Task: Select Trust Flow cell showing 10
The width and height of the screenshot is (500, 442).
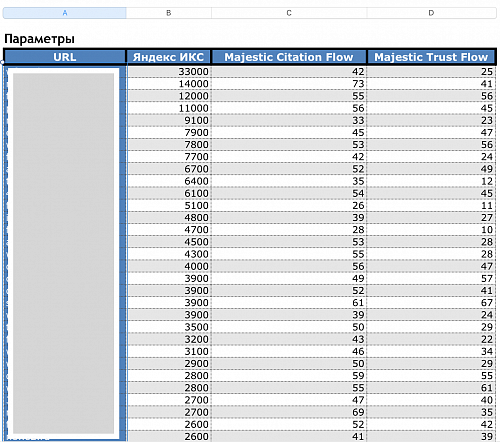Action: [x=431, y=230]
